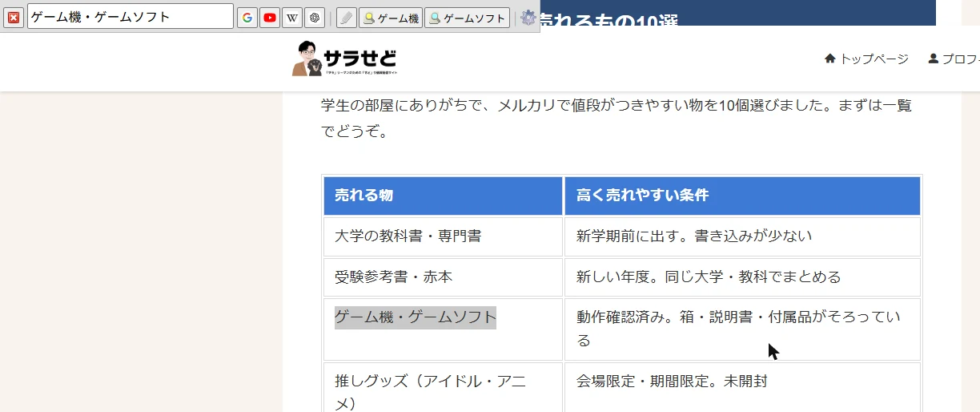The height and width of the screenshot is (412, 980).
Task: Open the プロフィール navigation item
Action: [954, 59]
